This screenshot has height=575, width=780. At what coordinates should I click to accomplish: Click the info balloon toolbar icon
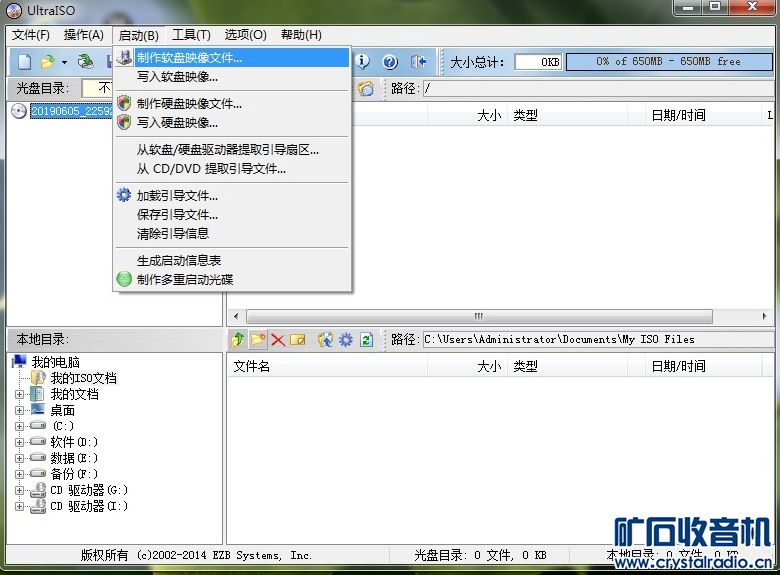coord(364,62)
